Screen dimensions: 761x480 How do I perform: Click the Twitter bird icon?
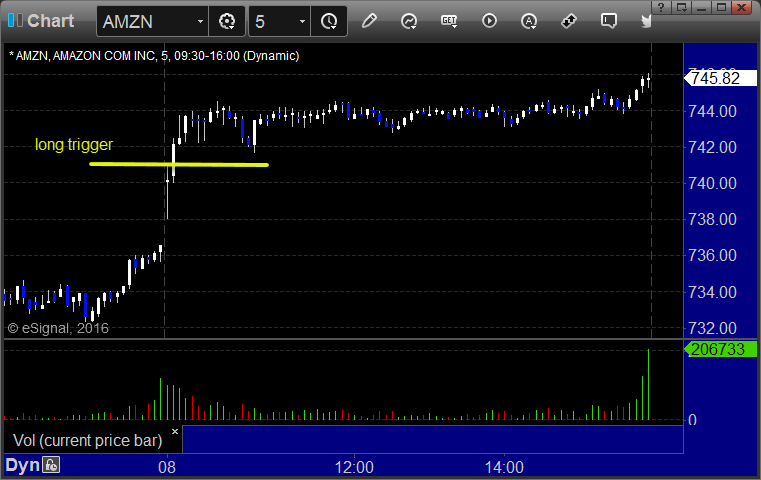[x=645, y=21]
